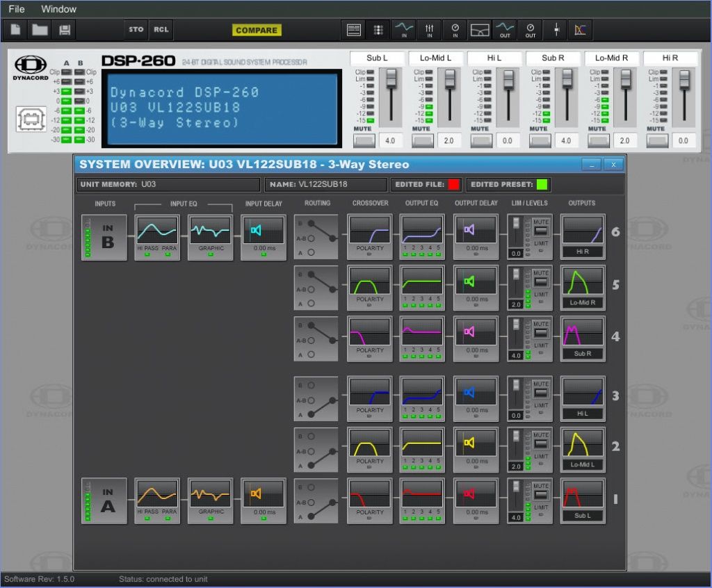Viewport: 712px width, 588px height.
Task: Open input A Graphic EQ block
Action: [x=211, y=501]
